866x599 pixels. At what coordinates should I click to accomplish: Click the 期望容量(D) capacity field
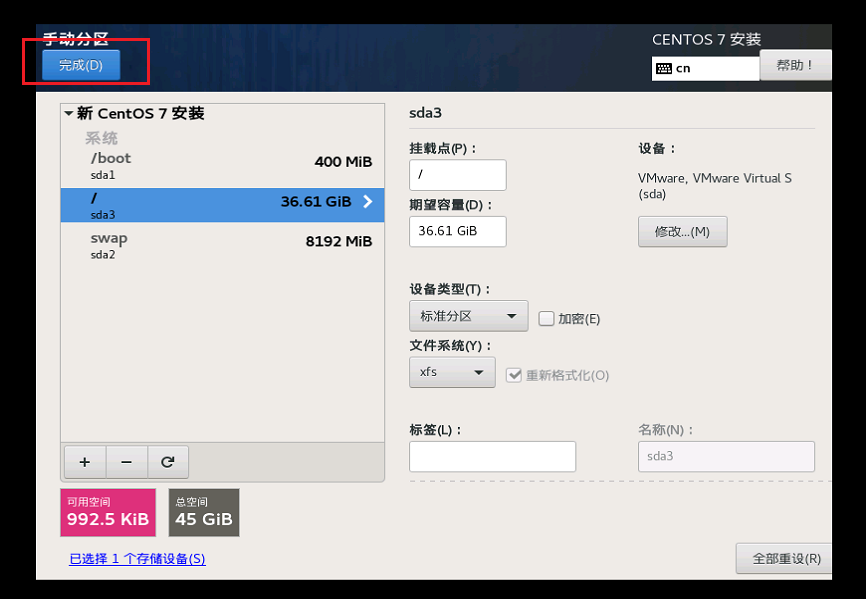coord(458,231)
